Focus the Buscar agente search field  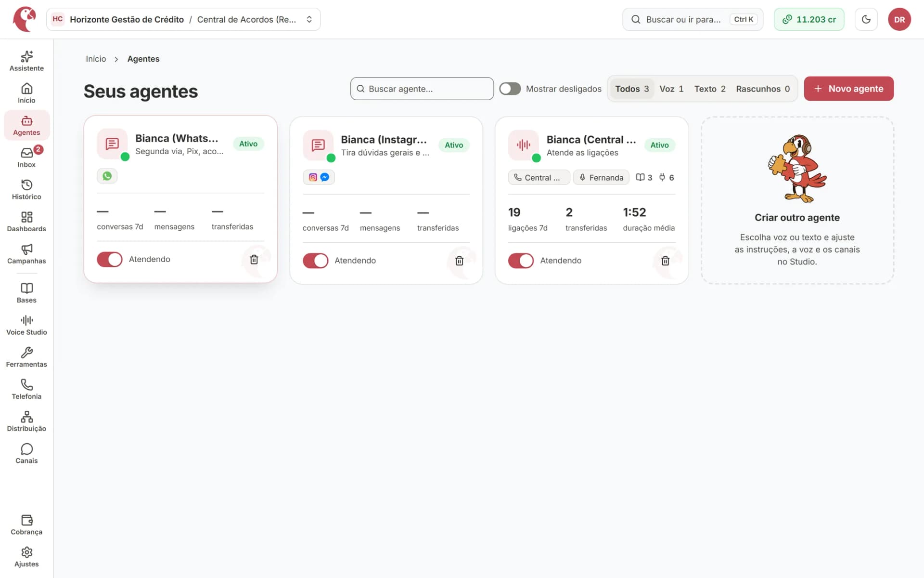[422, 89]
